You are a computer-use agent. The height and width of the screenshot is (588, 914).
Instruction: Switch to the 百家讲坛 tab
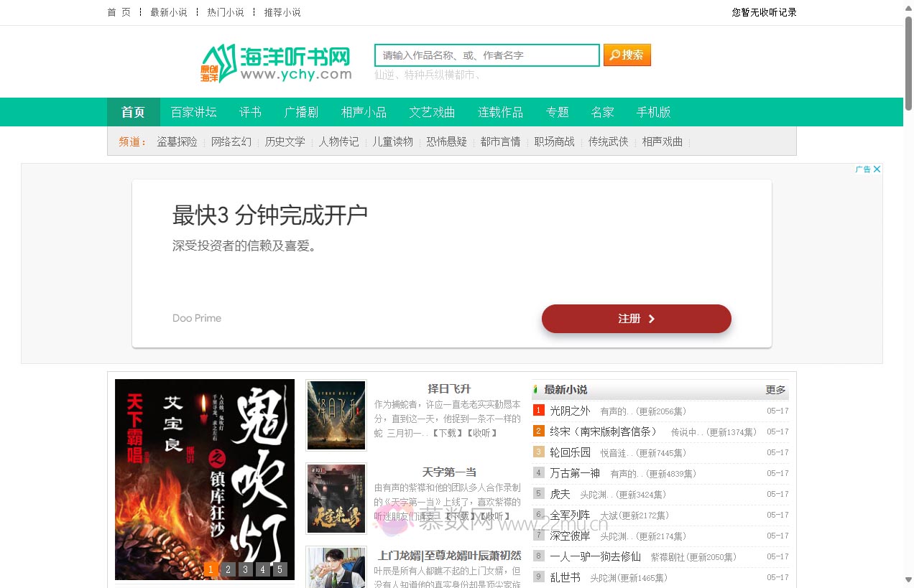pyautogui.click(x=194, y=112)
